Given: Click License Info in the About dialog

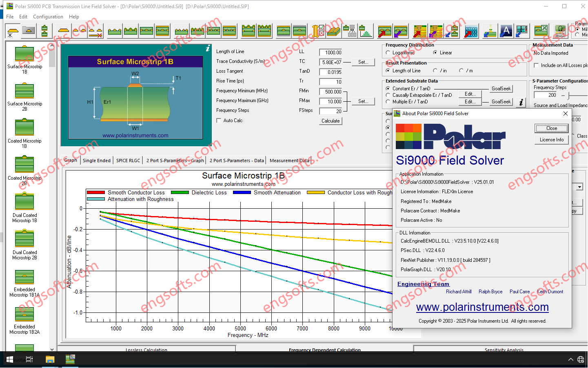Looking at the screenshot, I should point(551,139).
